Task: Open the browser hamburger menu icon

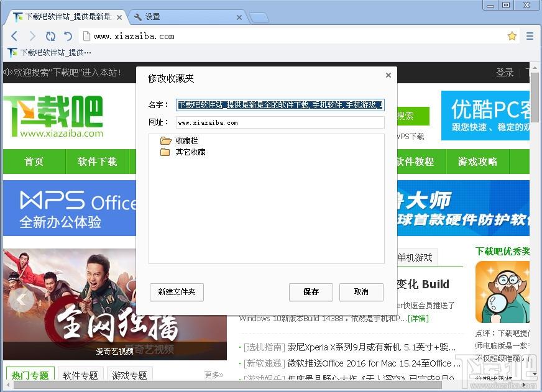Action: pyautogui.click(x=530, y=36)
